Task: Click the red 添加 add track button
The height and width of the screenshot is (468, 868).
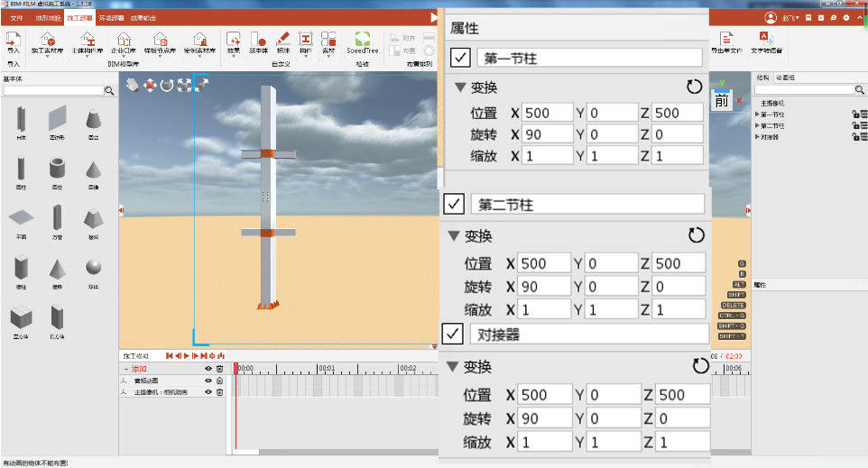Action: (139, 369)
